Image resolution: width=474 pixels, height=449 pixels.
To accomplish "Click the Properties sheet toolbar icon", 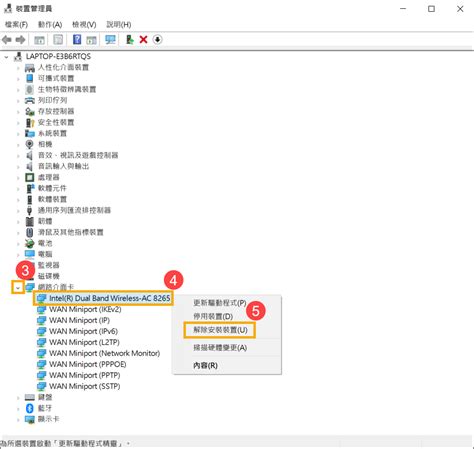I will coord(58,40).
